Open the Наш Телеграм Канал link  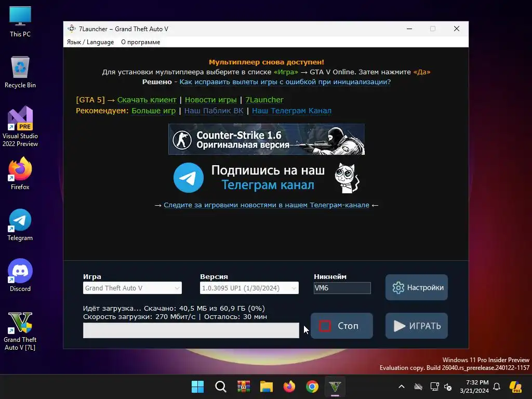pos(292,111)
